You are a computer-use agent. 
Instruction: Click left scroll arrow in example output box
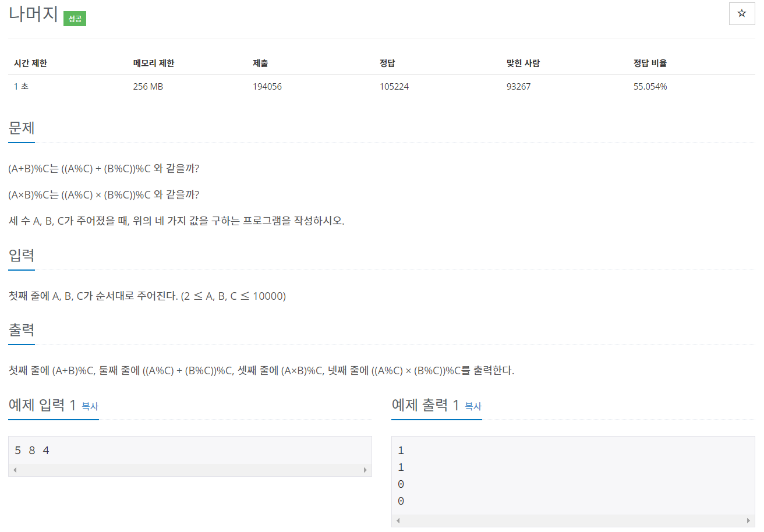point(398,520)
